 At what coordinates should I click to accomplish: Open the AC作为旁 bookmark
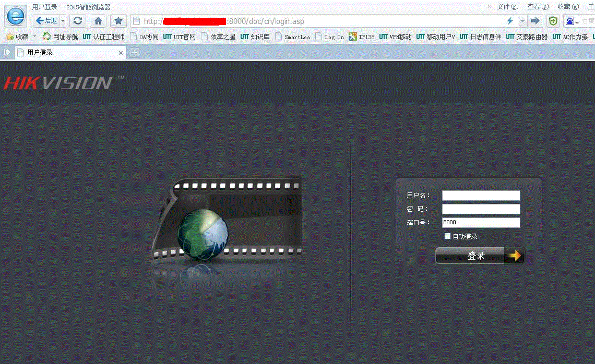(570, 37)
